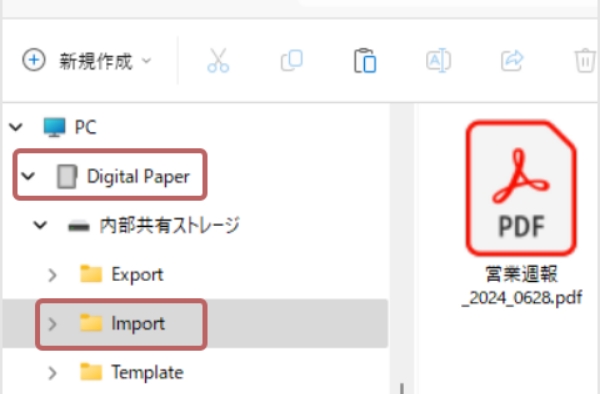Expand the Export folder chevron
The height and width of the screenshot is (394, 600).
coord(52,275)
